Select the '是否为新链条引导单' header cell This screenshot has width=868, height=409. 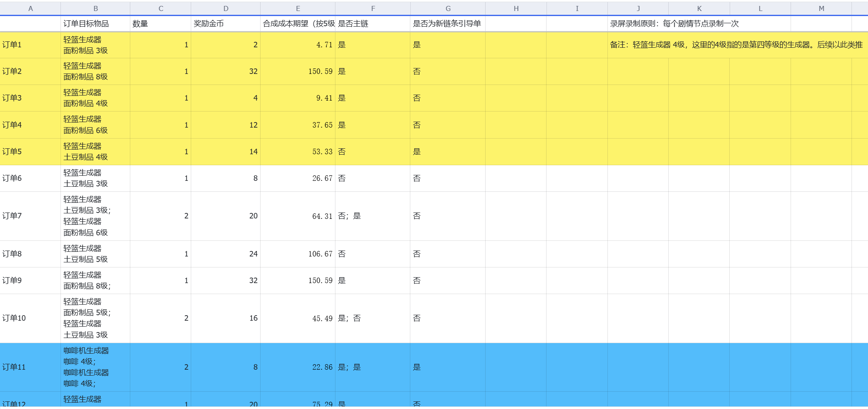pyautogui.click(x=448, y=24)
